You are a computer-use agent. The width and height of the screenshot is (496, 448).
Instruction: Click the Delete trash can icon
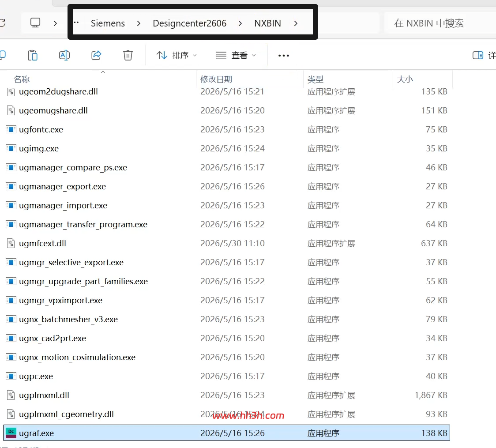point(128,55)
